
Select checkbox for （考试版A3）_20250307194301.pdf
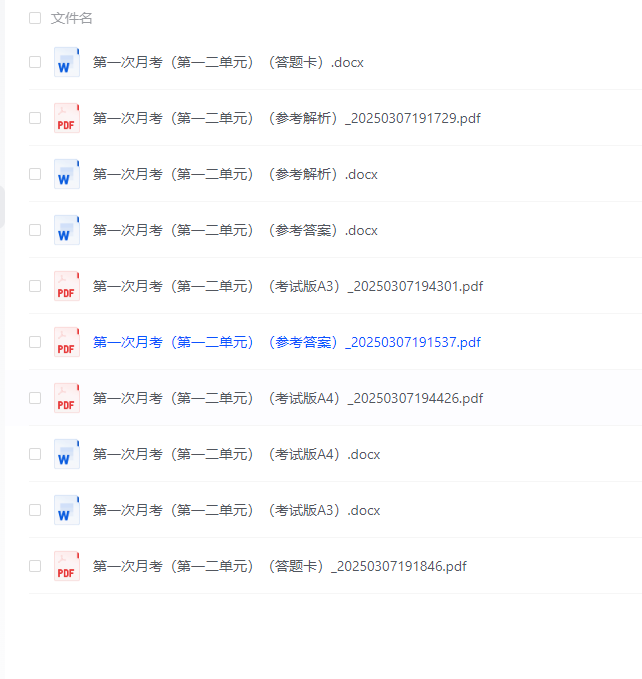point(35,286)
